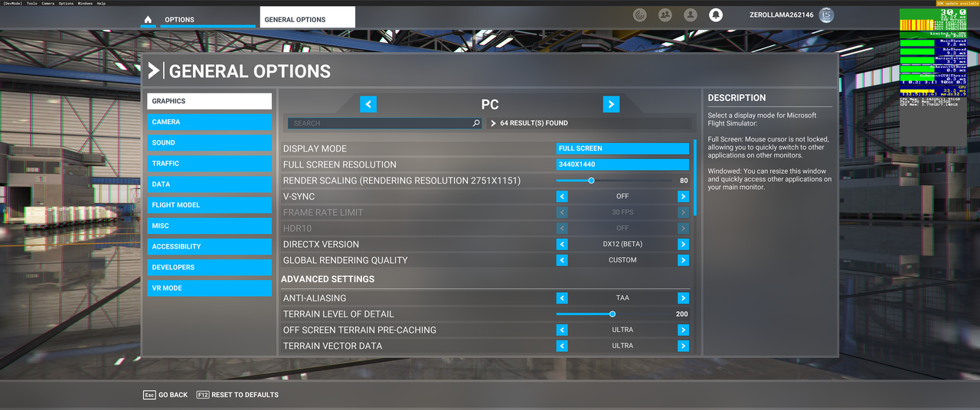
Task: Open the Flight Model settings category
Action: pos(209,205)
